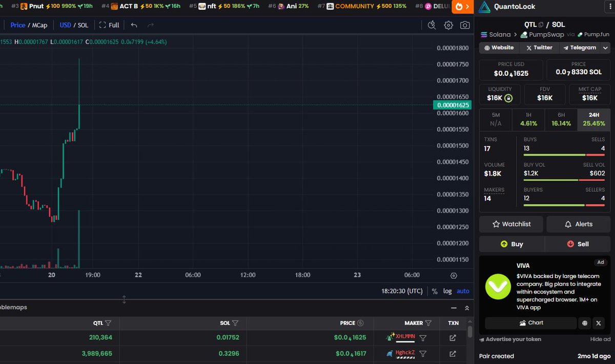Click Advertise your token link
615x364 pixels.
510,339
